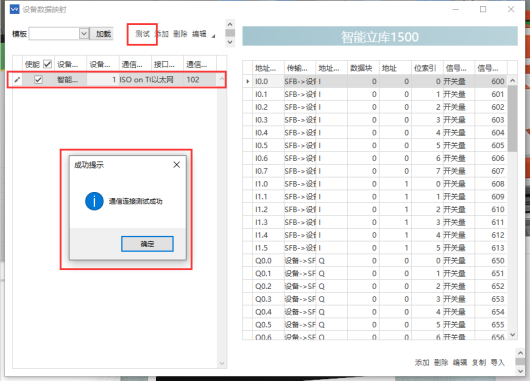
Task: Open the 模板 dropdown arrow
Action: tap(84, 34)
